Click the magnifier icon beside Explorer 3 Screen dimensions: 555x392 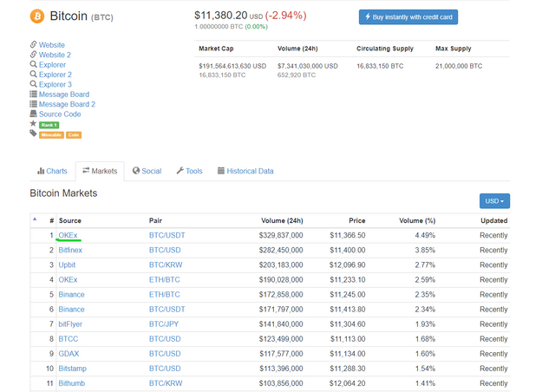point(33,84)
